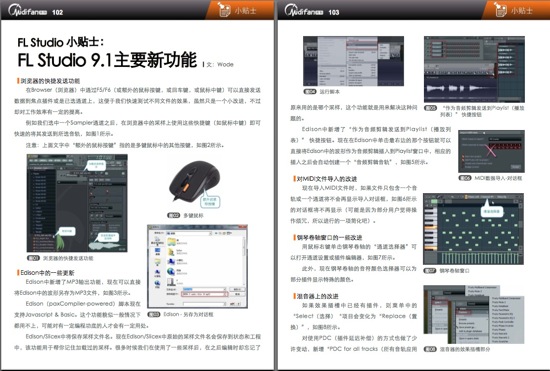Click the caption "混音器的效果插槽部分"
Image resolution: width=550 pixels, height=371 pixels.
coord(465,349)
